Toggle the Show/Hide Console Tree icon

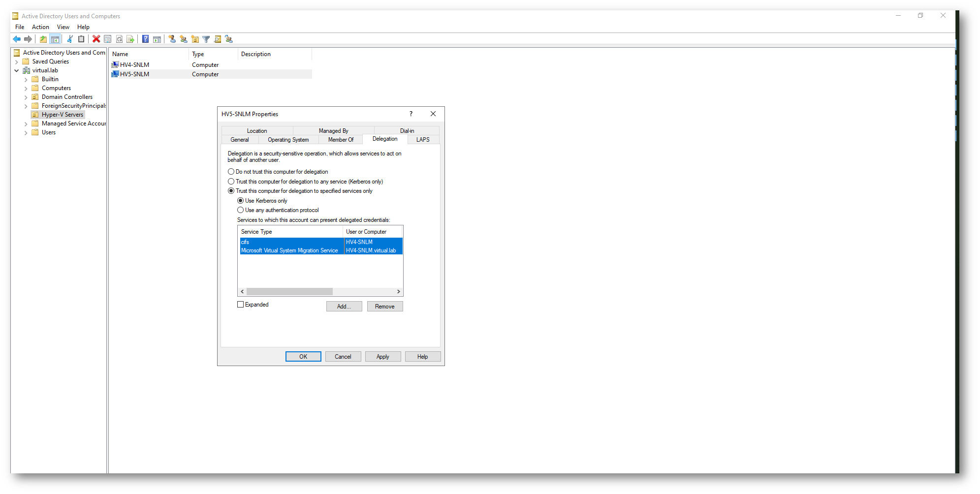coord(55,39)
